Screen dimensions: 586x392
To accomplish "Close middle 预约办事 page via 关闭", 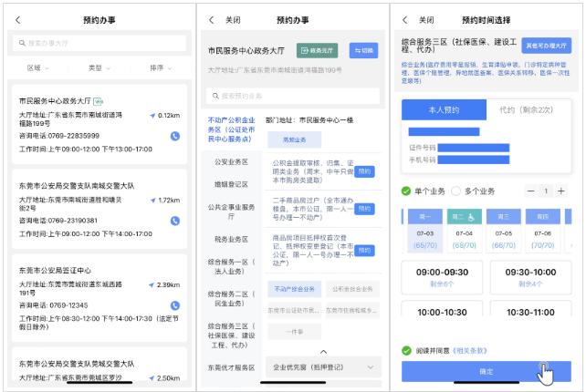I will pyautogui.click(x=233, y=20).
